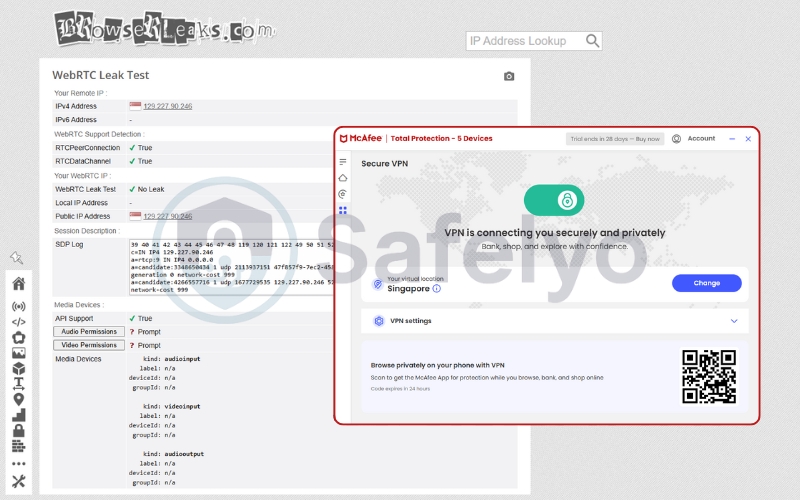The width and height of the screenshot is (800, 500).
Task: Open the map pin geolocation icon
Action: pos(19,399)
